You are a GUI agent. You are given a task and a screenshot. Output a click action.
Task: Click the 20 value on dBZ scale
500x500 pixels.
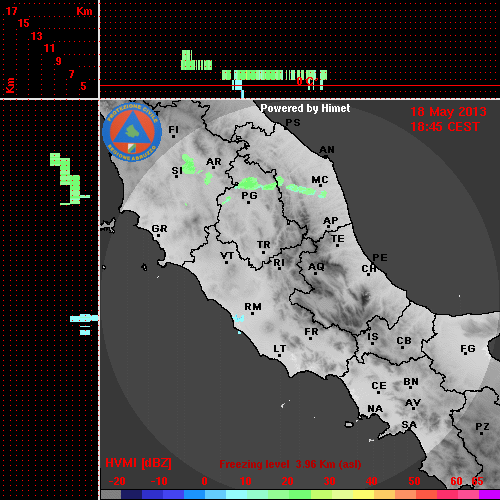coord(287,481)
